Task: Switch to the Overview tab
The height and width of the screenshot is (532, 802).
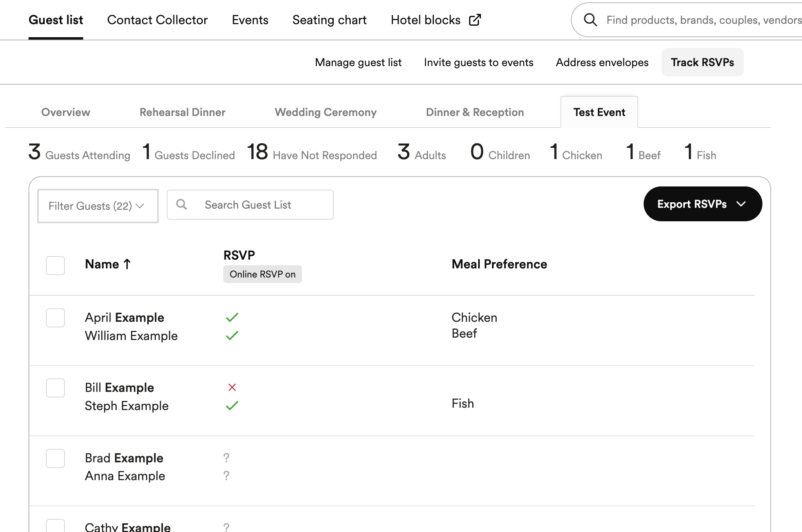Action: click(x=66, y=112)
